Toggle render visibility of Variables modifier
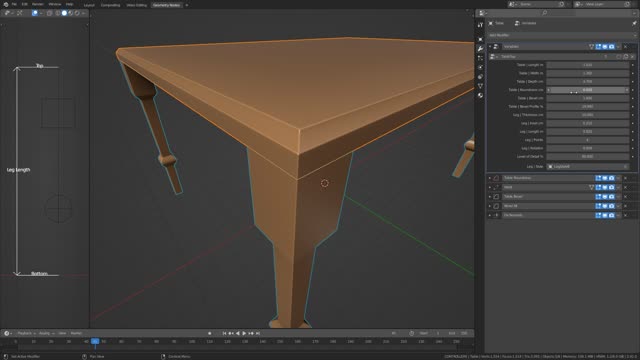Image resolution: width=640 pixels, height=360 pixels. pos(611,47)
